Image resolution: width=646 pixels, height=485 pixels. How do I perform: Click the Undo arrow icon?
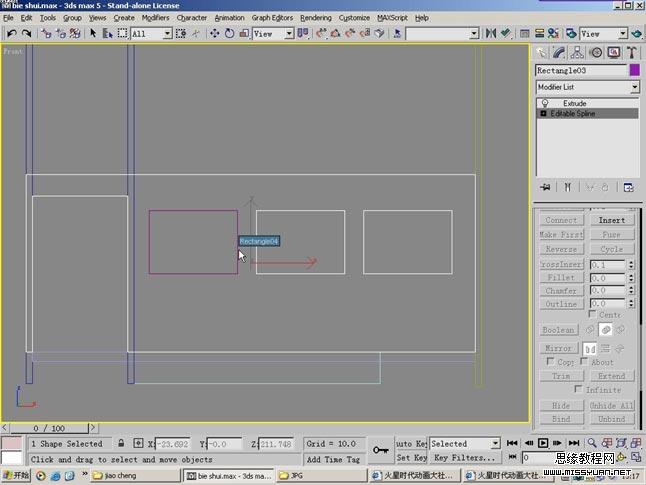(x=12, y=33)
